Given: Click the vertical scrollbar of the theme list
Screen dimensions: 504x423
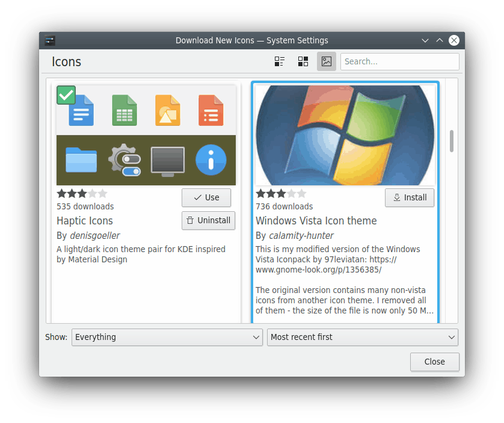Looking at the screenshot, I should coord(452,141).
